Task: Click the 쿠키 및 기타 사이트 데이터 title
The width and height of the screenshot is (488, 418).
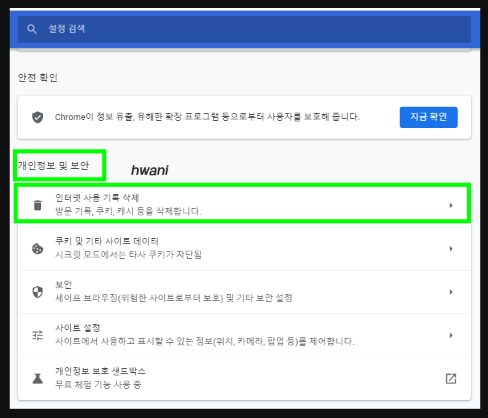Action: click(107, 241)
